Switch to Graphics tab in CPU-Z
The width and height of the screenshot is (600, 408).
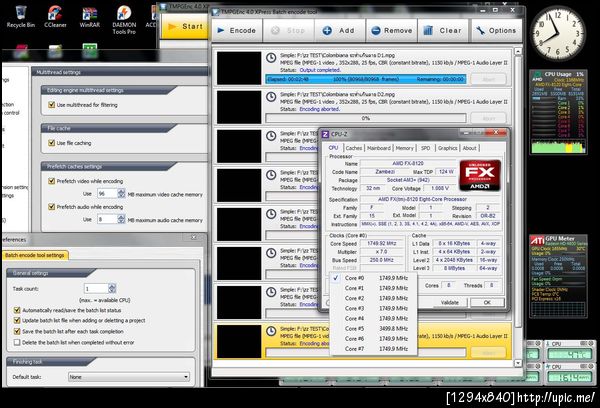point(447,148)
